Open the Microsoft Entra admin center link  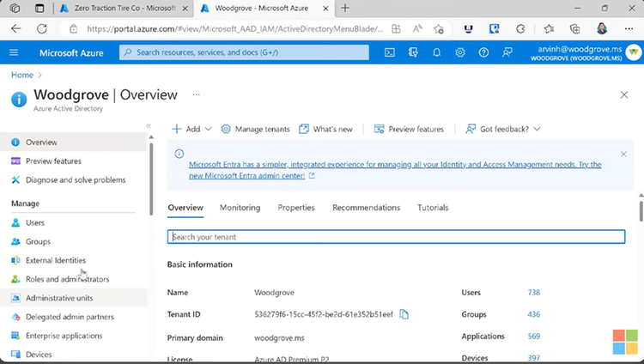(x=395, y=170)
